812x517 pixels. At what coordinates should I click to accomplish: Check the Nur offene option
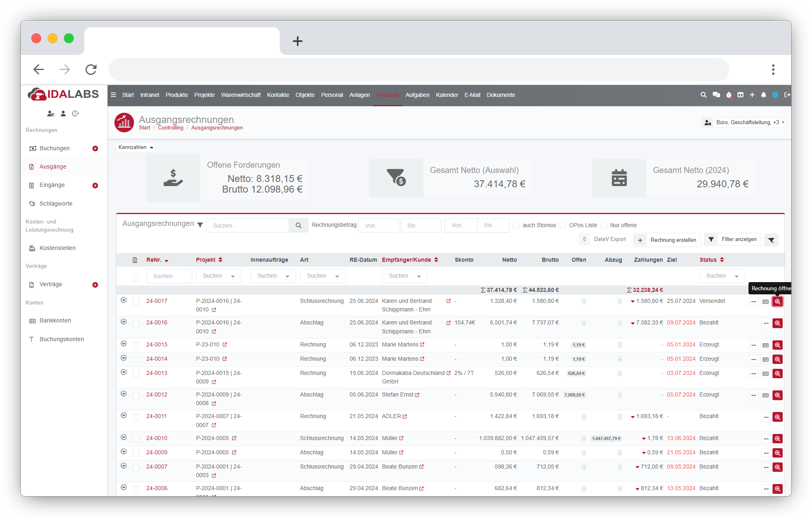604,226
